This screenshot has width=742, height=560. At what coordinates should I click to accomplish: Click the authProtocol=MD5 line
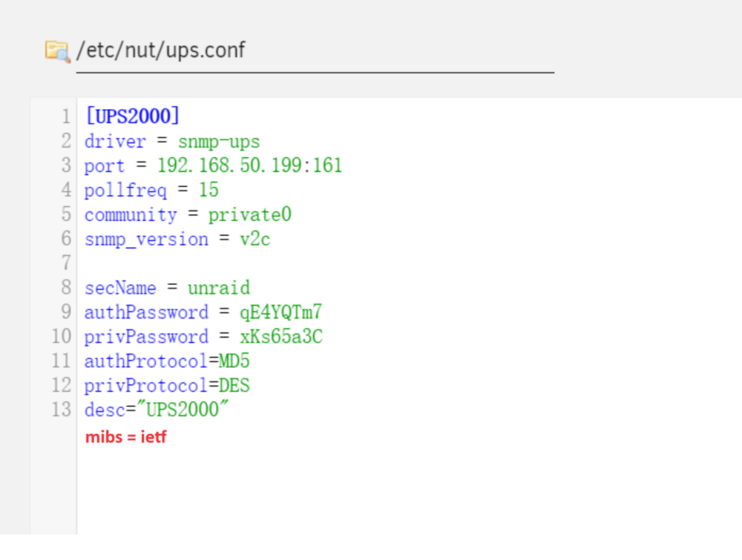click(167, 361)
